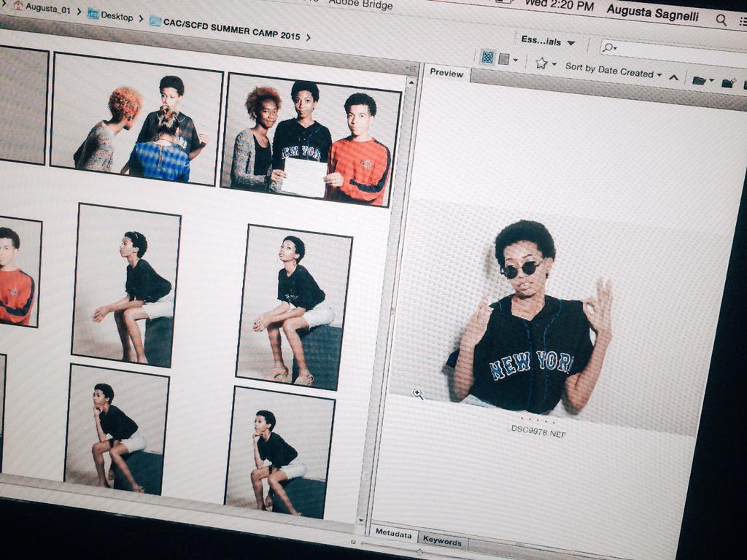Click the content panel scroll up arrow
Image resolution: width=747 pixels, height=560 pixels.
click(x=411, y=83)
